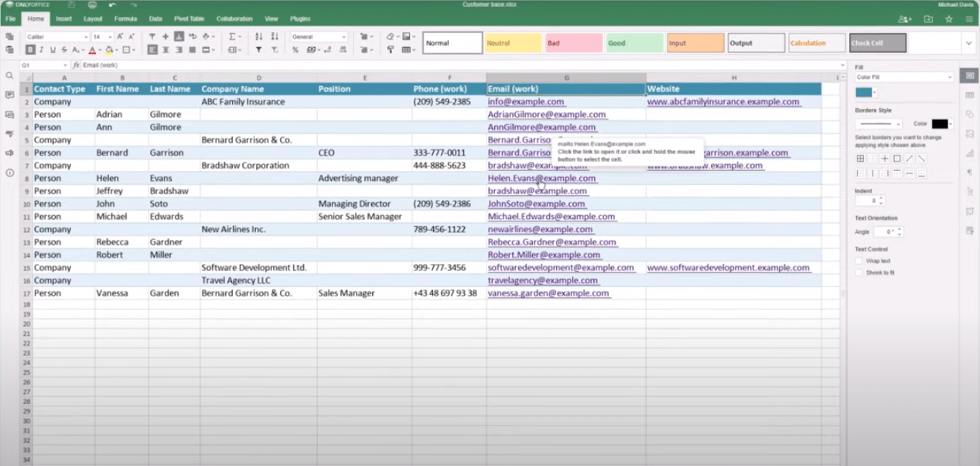Open the search tool in left sidebar
The height and width of the screenshot is (466, 980).
tap(9, 76)
